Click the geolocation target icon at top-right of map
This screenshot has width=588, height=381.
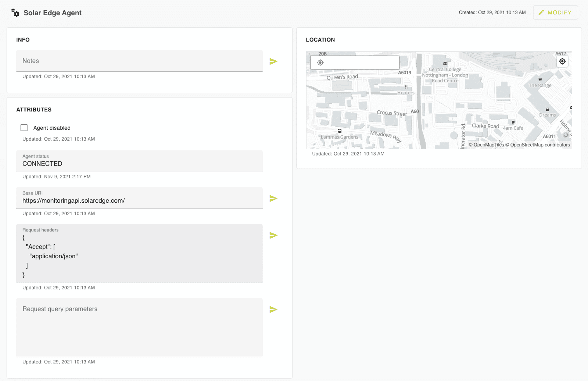tap(562, 61)
